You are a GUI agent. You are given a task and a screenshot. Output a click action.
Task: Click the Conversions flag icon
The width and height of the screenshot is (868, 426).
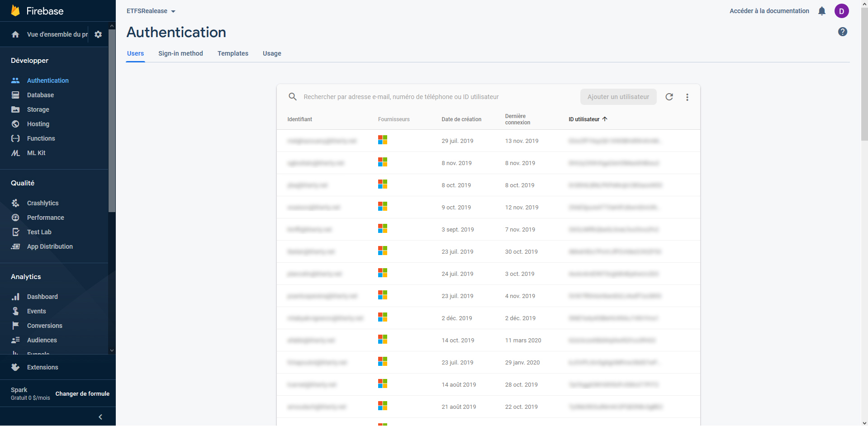[15, 326]
